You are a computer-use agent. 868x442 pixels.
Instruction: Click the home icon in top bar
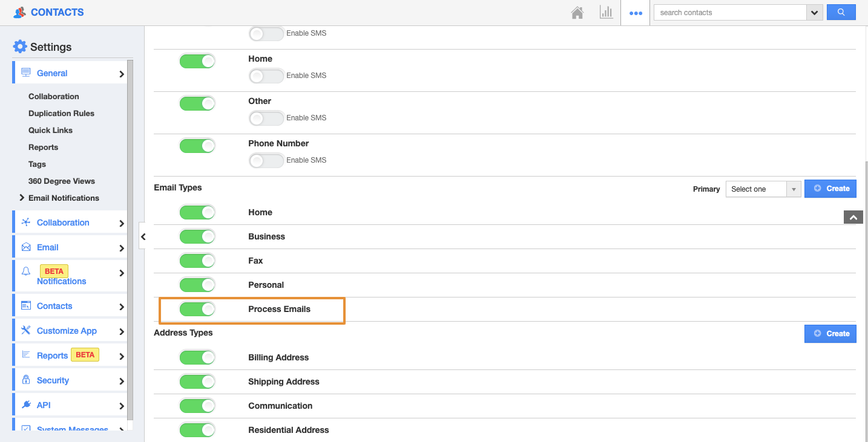(x=577, y=13)
